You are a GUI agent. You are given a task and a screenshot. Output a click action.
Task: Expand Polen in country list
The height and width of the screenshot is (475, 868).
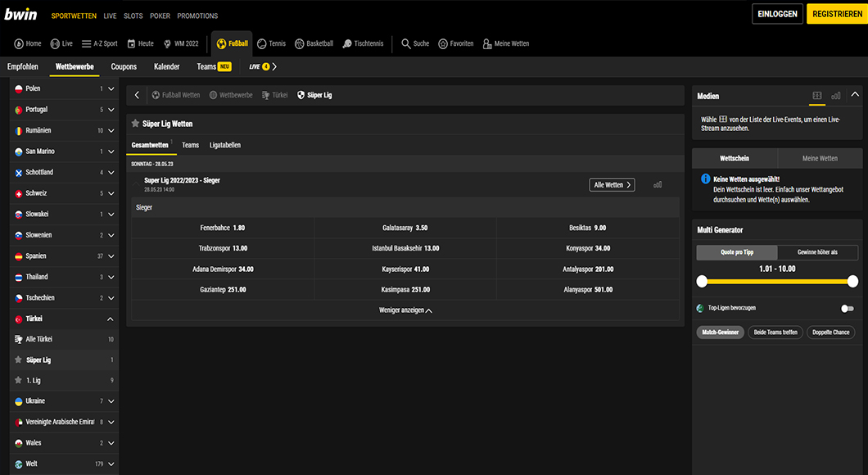click(x=111, y=89)
